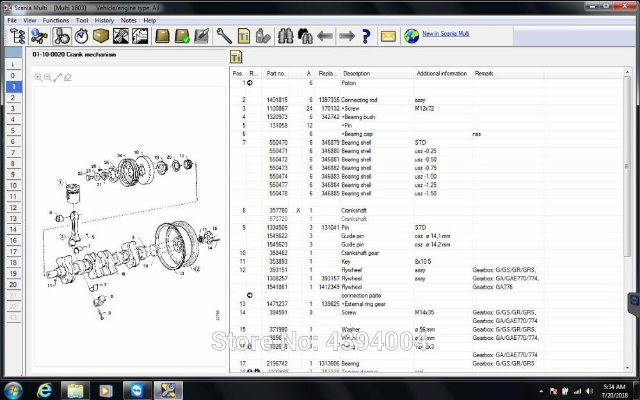Screen dimensions: 640x400
Task: Click the binoculars with cloud search icon
Action: click(305, 36)
